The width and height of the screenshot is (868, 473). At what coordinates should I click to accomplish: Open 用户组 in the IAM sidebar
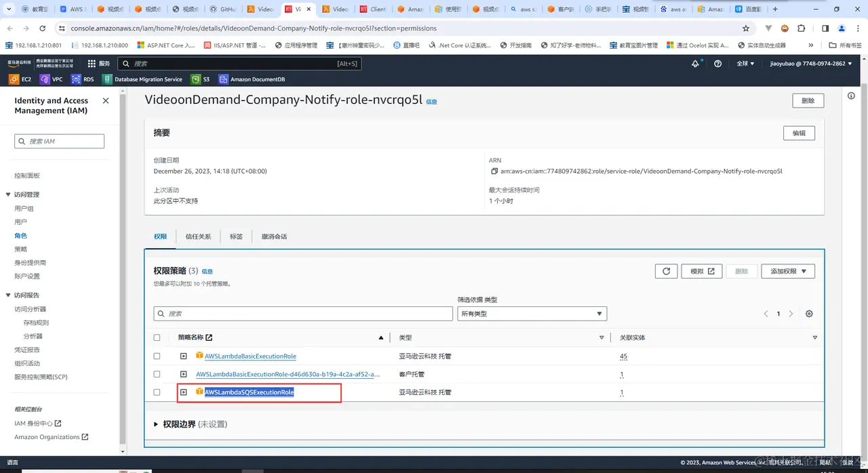pos(24,208)
